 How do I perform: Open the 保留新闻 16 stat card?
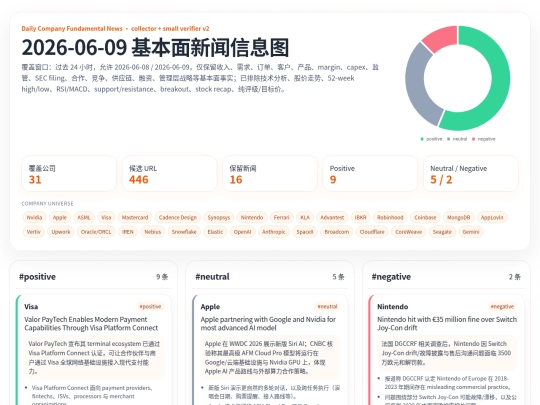pos(270,174)
